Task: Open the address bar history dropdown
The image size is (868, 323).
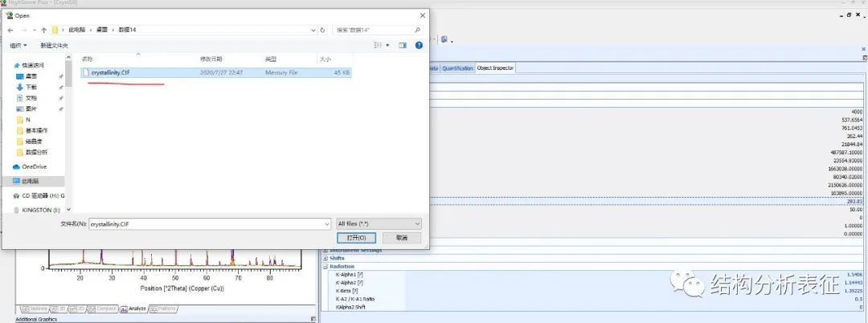Action: click(314, 30)
